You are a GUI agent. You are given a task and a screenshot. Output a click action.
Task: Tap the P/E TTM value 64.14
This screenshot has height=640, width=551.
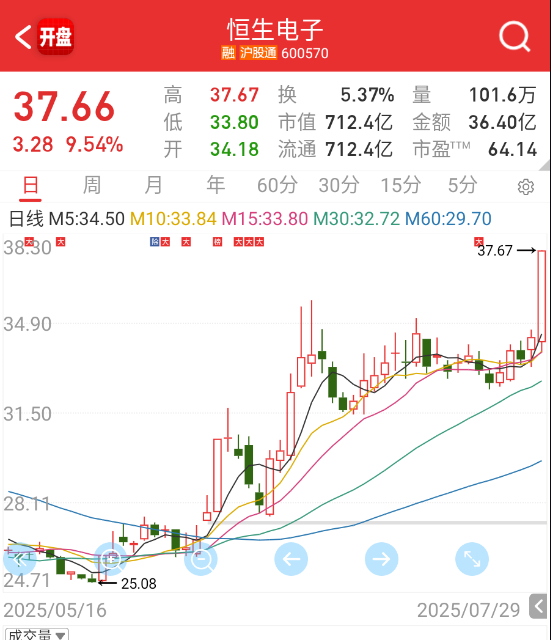coord(512,149)
